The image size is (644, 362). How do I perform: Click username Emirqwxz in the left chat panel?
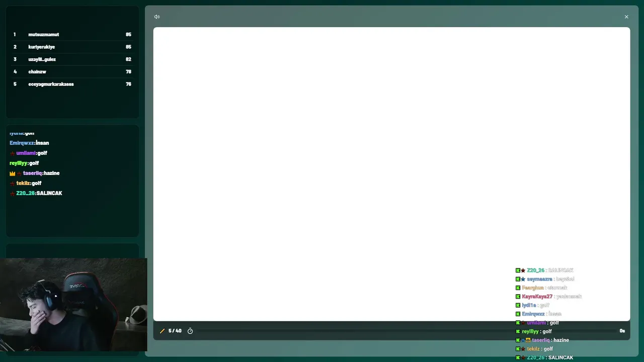(x=22, y=143)
